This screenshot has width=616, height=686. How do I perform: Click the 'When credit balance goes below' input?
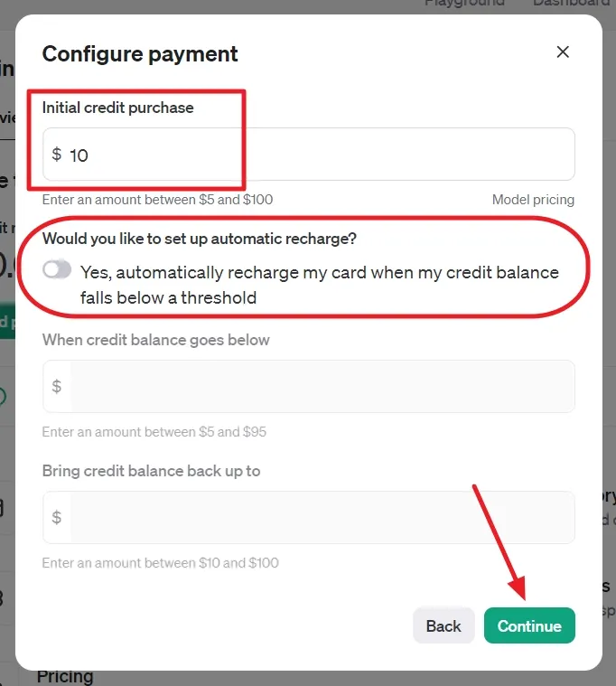coord(321,387)
